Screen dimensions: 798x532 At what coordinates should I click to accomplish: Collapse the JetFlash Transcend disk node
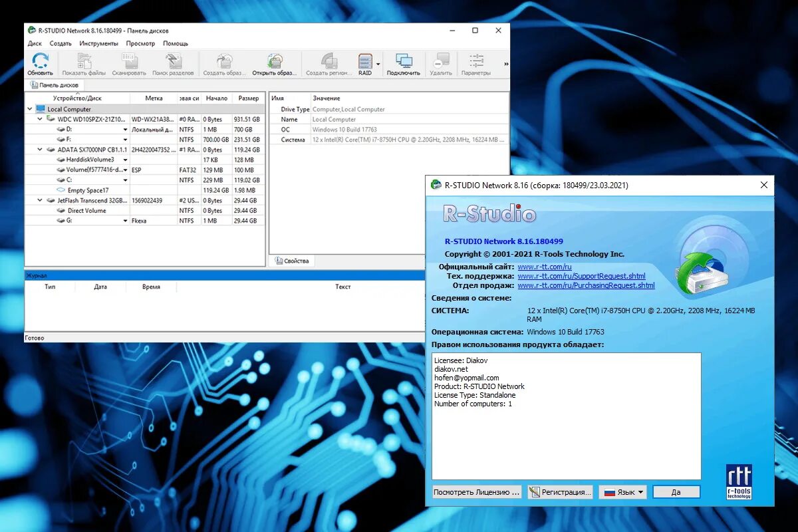click(40, 200)
